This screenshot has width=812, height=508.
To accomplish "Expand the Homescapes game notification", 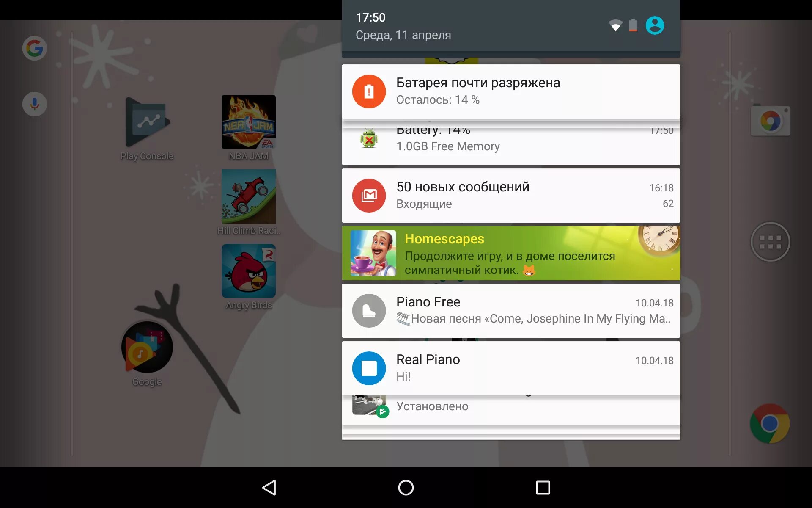I will [x=512, y=253].
